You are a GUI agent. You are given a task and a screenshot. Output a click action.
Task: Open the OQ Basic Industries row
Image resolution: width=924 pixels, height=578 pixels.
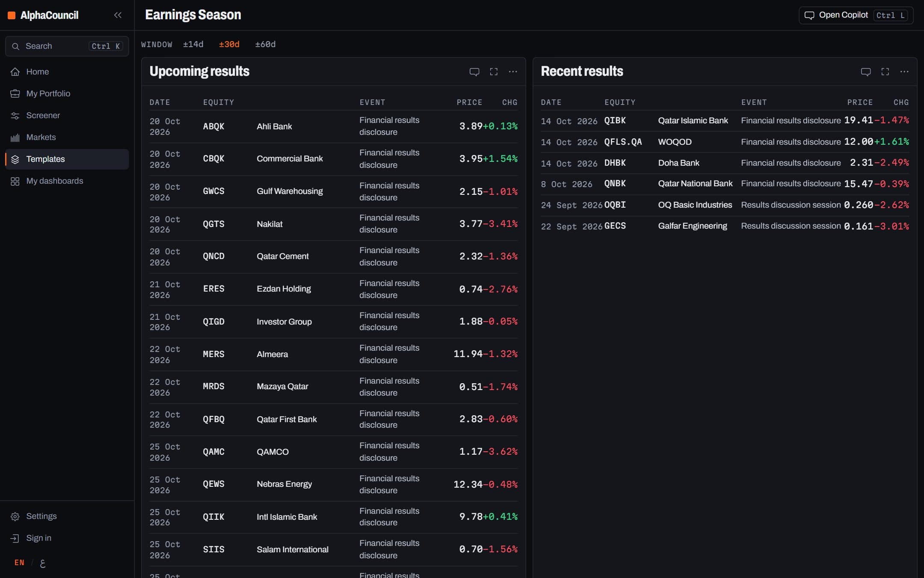click(725, 205)
